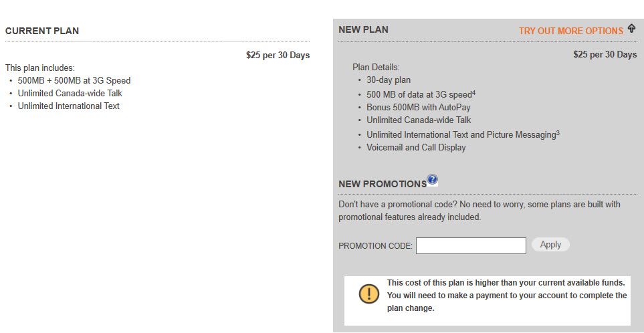Click the Promotion Code label
Image resolution: width=644 pixels, height=333 pixels.
pos(375,246)
